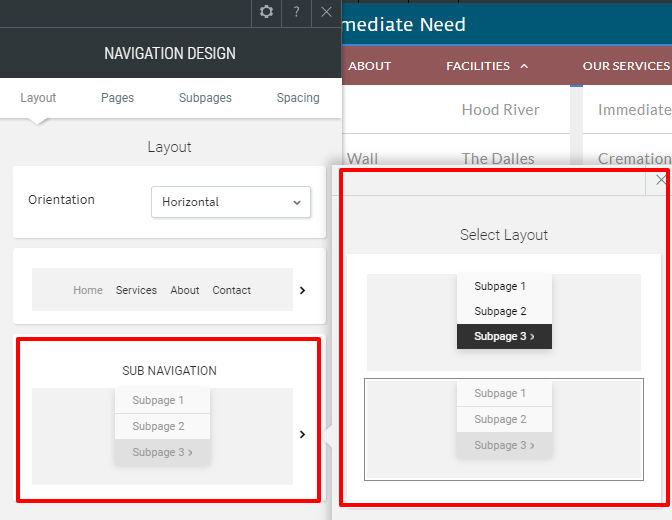The height and width of the screenshot is (520, 672).
Task: Switch to the Pages tab
Action: point(117,98)
